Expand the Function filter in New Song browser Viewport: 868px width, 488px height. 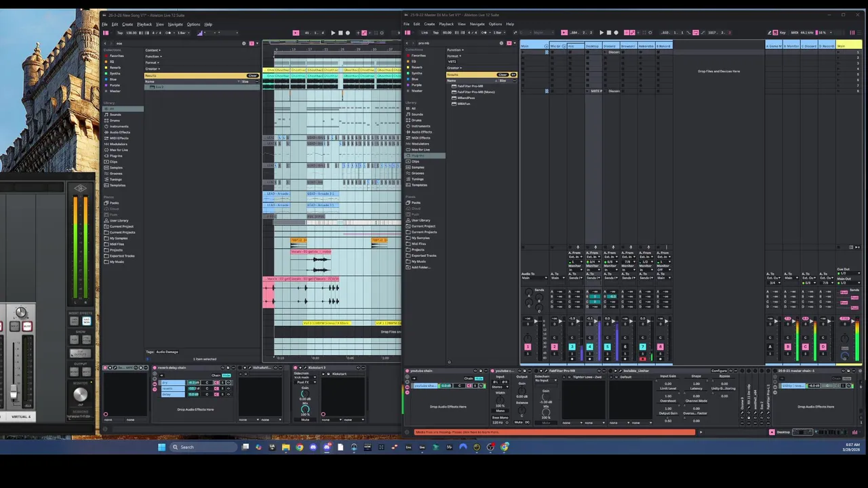tap(153, 56)
